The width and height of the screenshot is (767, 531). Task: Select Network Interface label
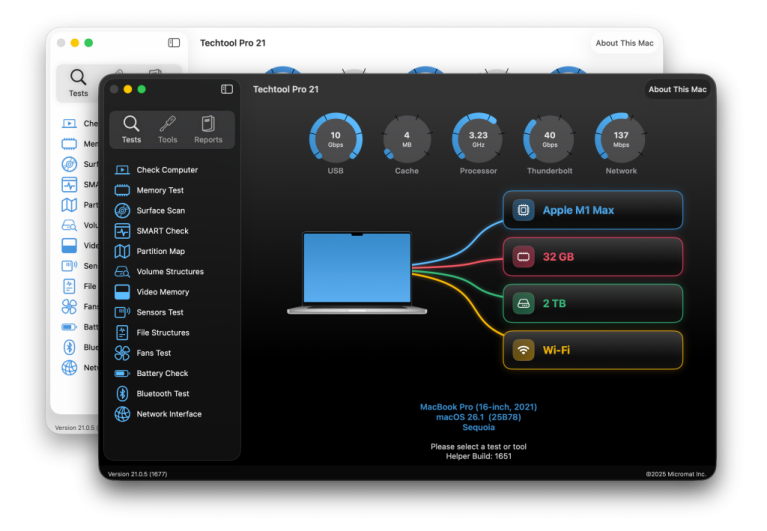169,414
